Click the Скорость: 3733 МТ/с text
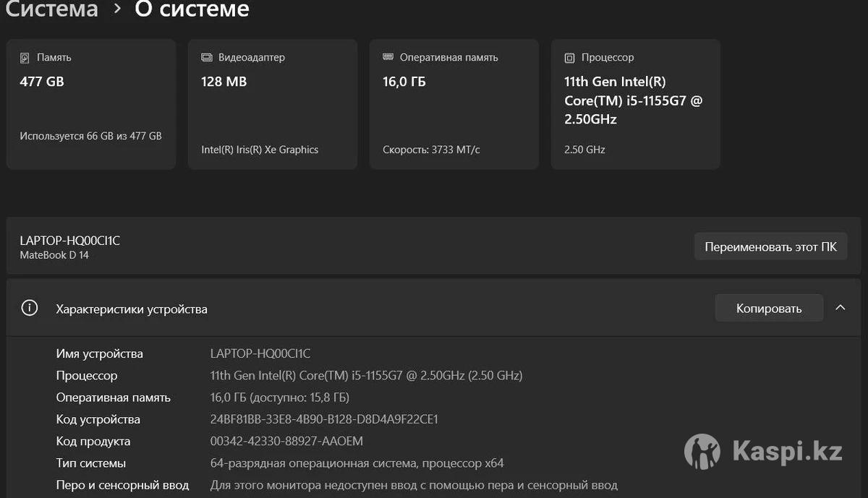The width and height of the screenshot is (868, 498). pos(431,150)
